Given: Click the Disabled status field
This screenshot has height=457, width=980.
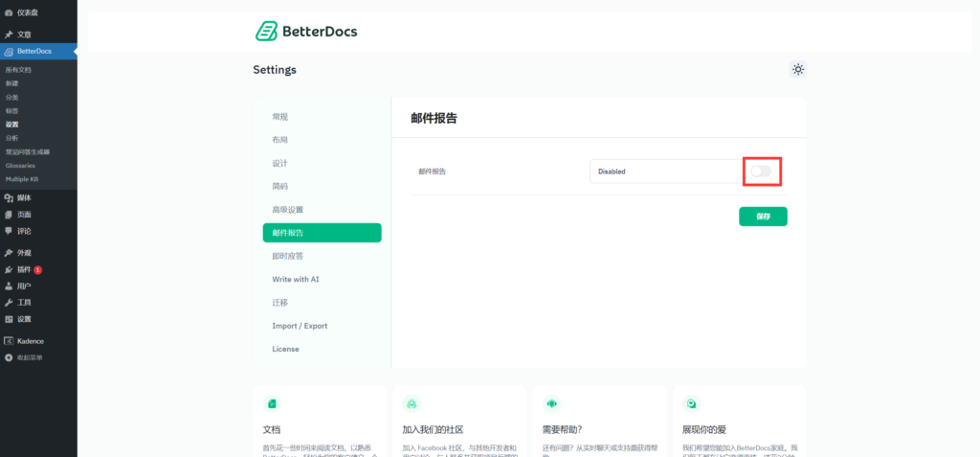Looking at the screenshot, I should (x=666, y=171).
